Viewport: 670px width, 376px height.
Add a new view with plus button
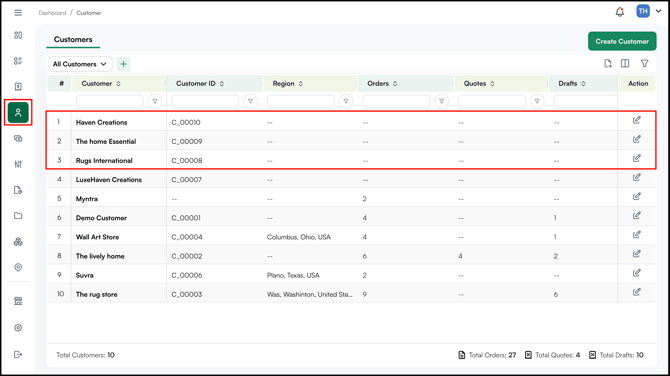[123, 64]
